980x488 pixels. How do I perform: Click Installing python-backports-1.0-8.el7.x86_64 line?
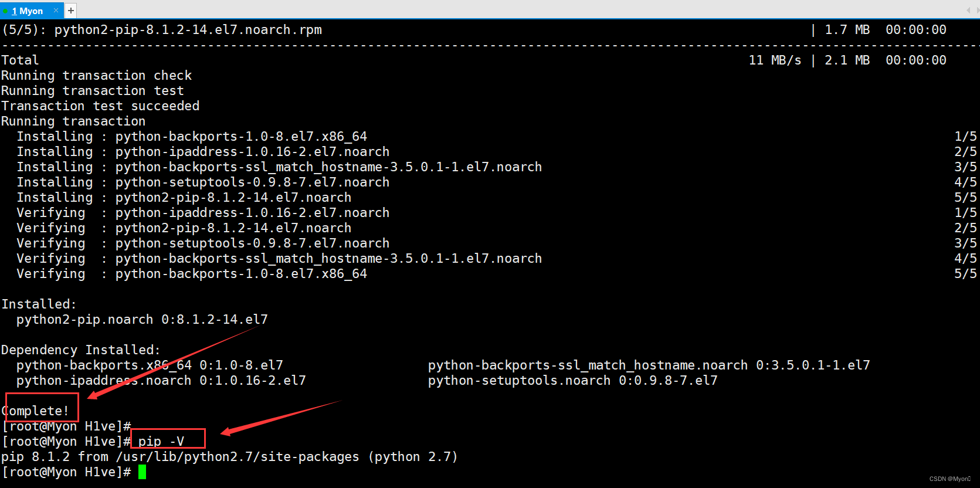(x=192, y=137)
